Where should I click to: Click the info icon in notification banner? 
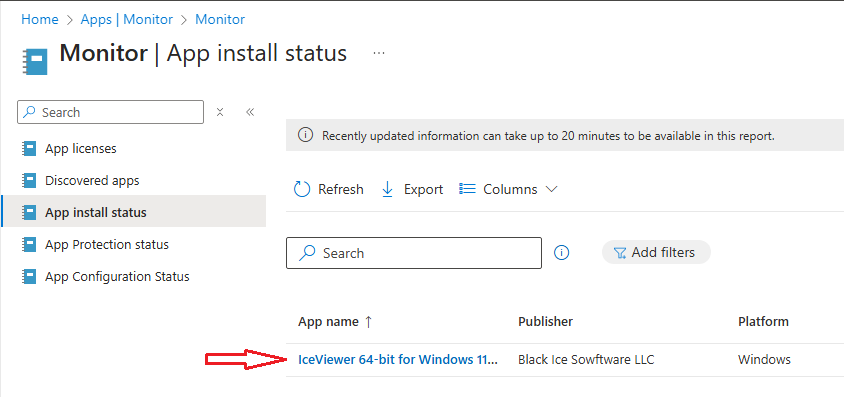pyautogui.click(x=305, y=136)
